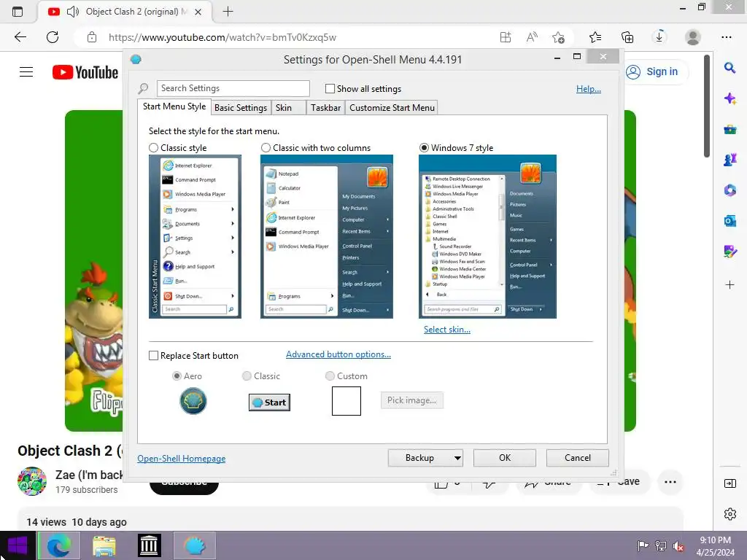
Task: Open the Favorites list icon
Action: (x=595, y=37)
